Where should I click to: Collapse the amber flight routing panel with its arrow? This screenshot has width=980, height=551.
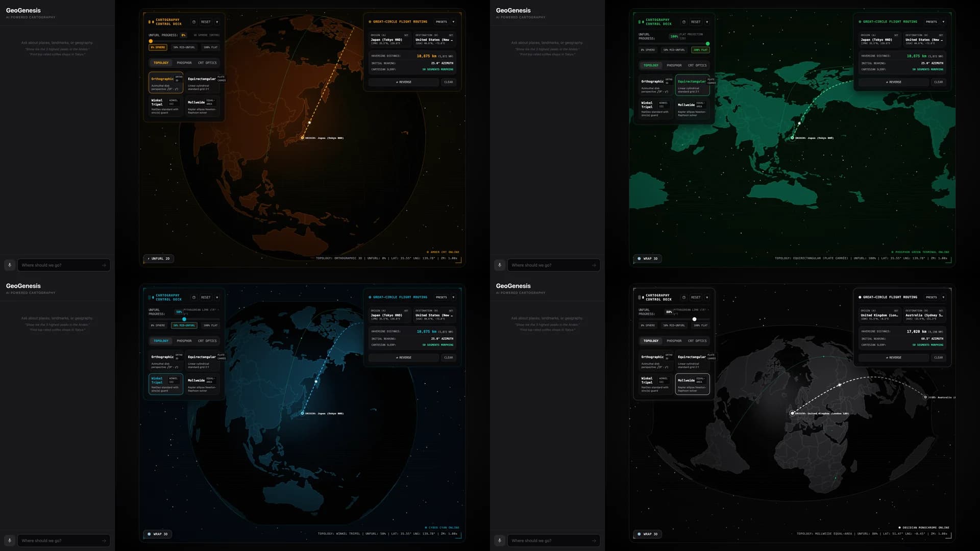click(x=453, y=22)
